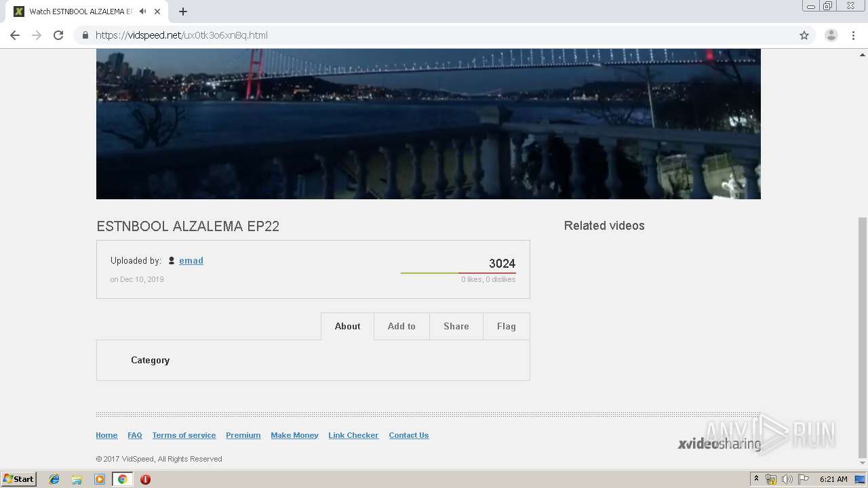The width and height of the screenshot is (868, 488).
Task: Switch to the Add to tab
Action: point(401,326)
